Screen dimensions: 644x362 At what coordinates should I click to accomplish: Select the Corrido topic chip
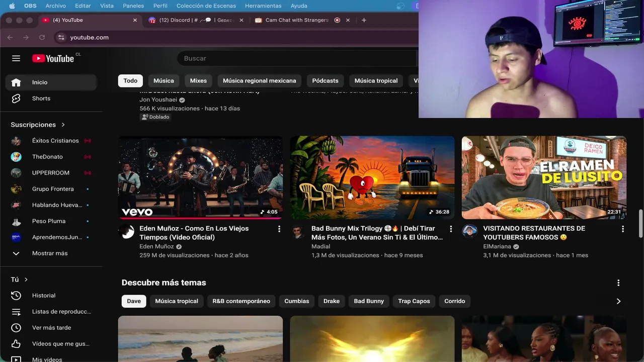pyautogui.click(x=455, y=301)
